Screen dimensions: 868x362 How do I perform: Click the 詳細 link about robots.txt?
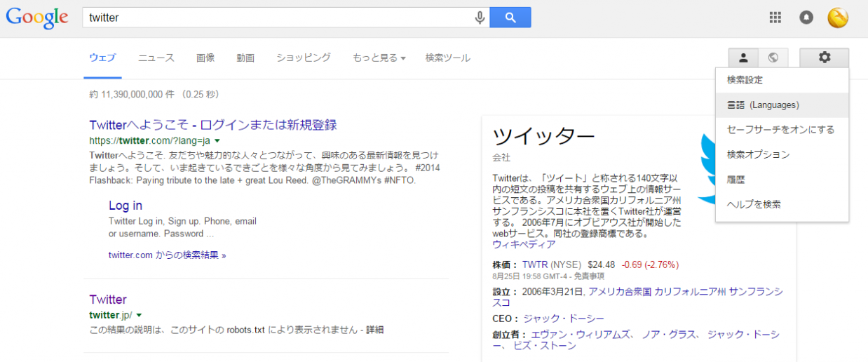pos(374,329)
